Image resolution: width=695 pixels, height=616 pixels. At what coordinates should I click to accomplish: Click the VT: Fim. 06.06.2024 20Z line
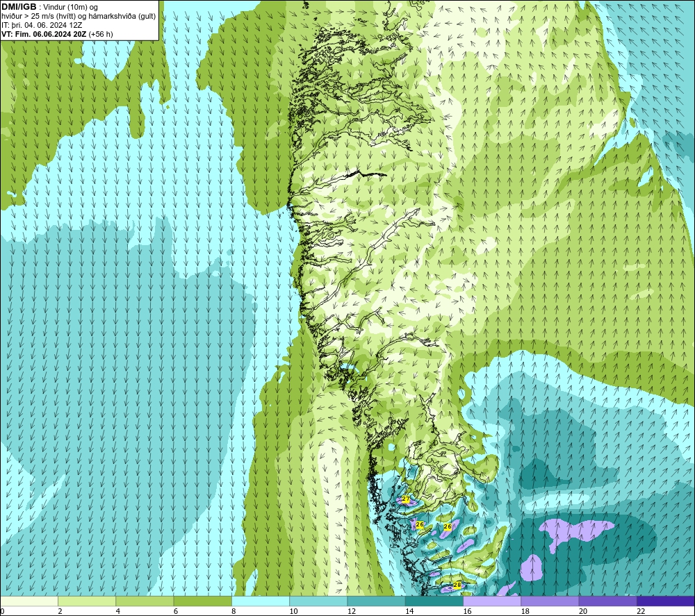(44, 34)
